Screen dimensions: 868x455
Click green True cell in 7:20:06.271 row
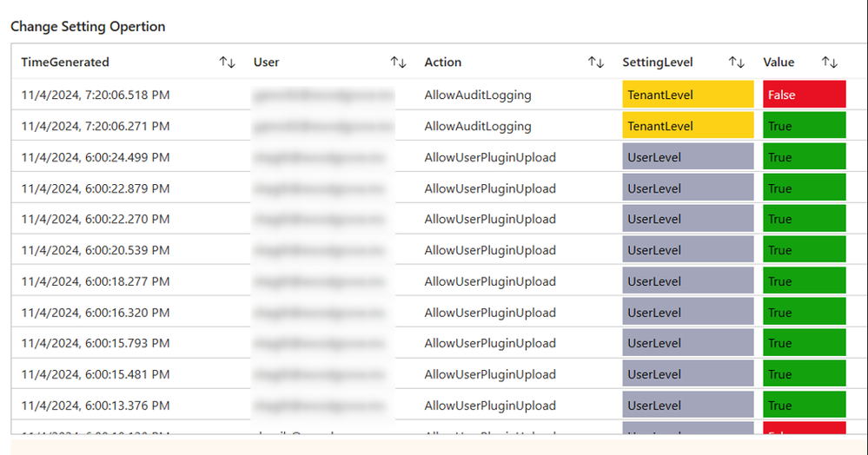805,125
